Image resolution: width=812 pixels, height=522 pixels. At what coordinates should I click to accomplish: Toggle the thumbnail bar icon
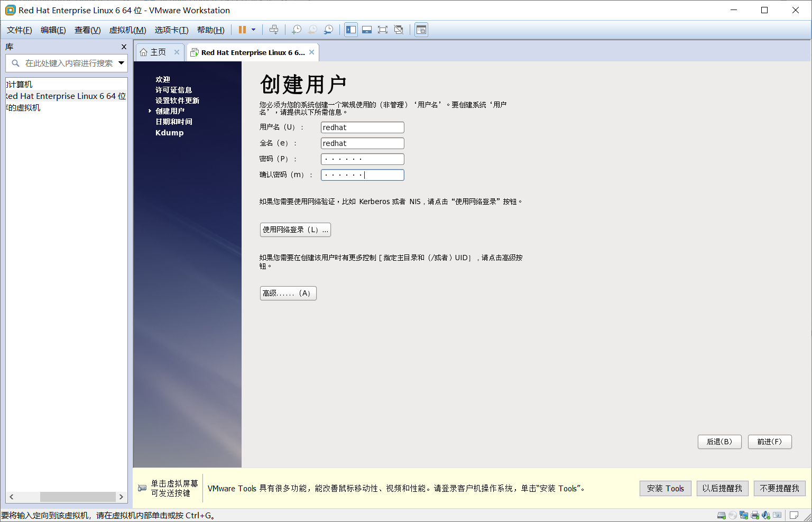[367, 30]
